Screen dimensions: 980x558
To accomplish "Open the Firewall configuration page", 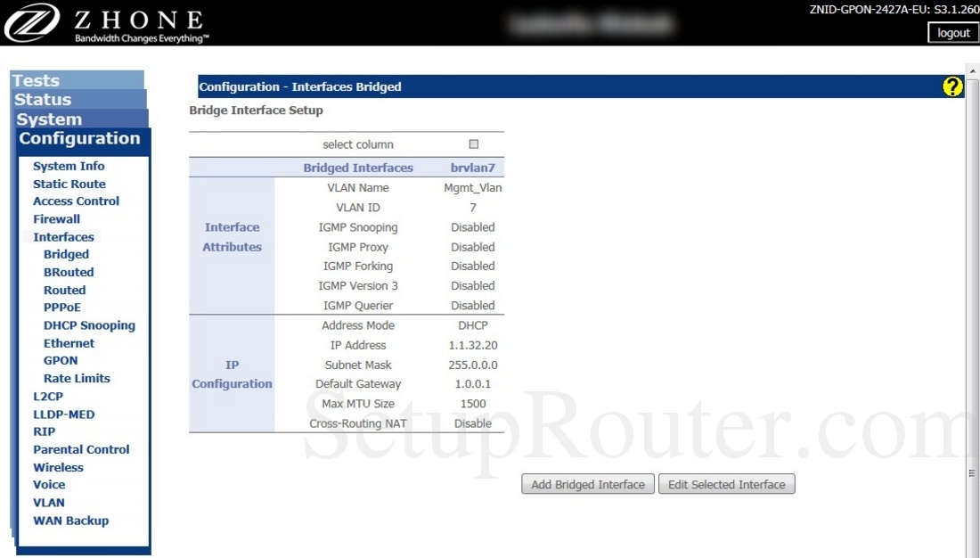I will [x=56, y=218].
